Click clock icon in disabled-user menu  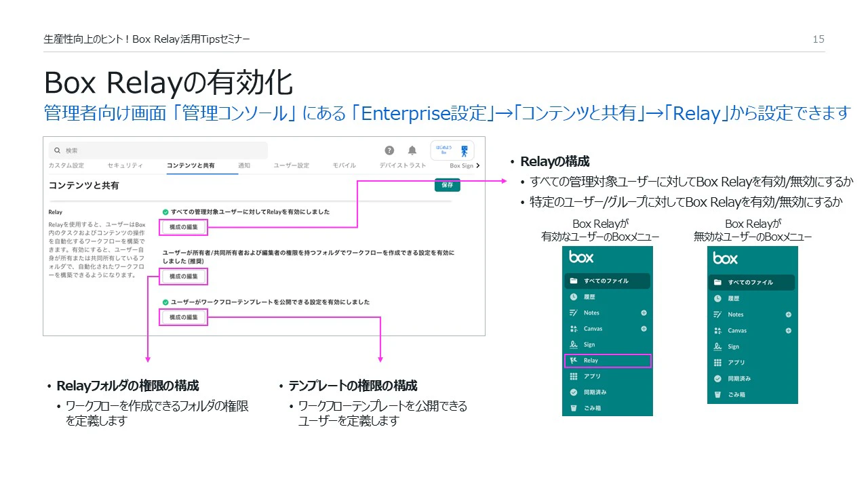tap(718, 298)
